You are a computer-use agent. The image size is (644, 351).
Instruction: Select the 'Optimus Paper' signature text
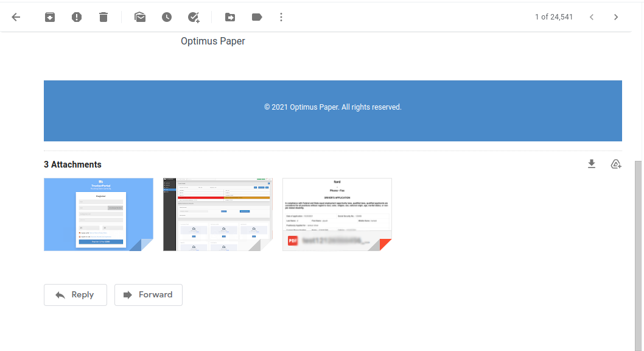213,41
